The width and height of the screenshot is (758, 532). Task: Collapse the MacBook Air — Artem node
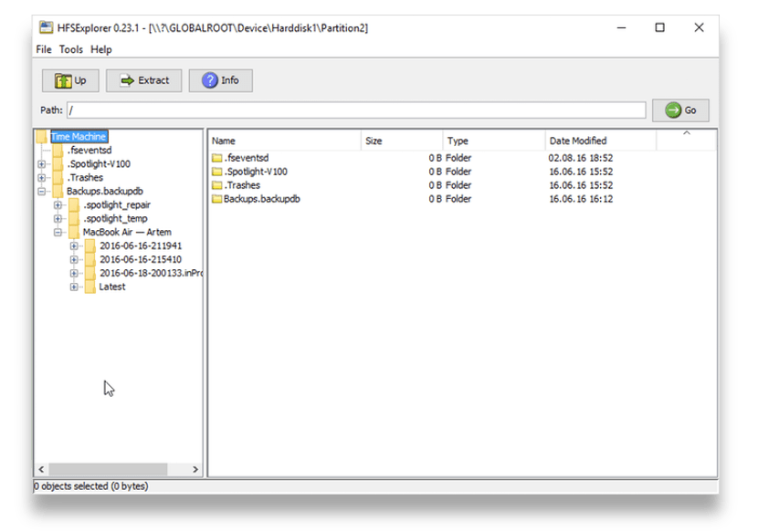tap(58, 233)
